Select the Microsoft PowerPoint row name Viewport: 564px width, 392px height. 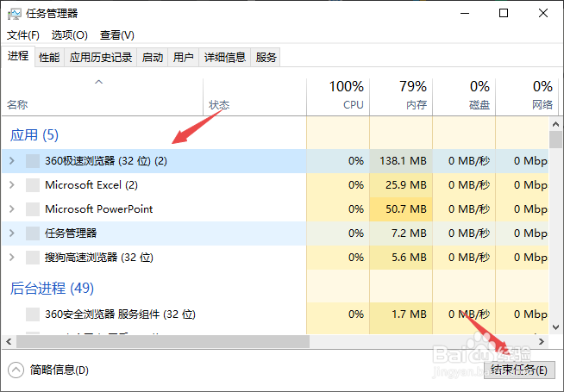99,209
